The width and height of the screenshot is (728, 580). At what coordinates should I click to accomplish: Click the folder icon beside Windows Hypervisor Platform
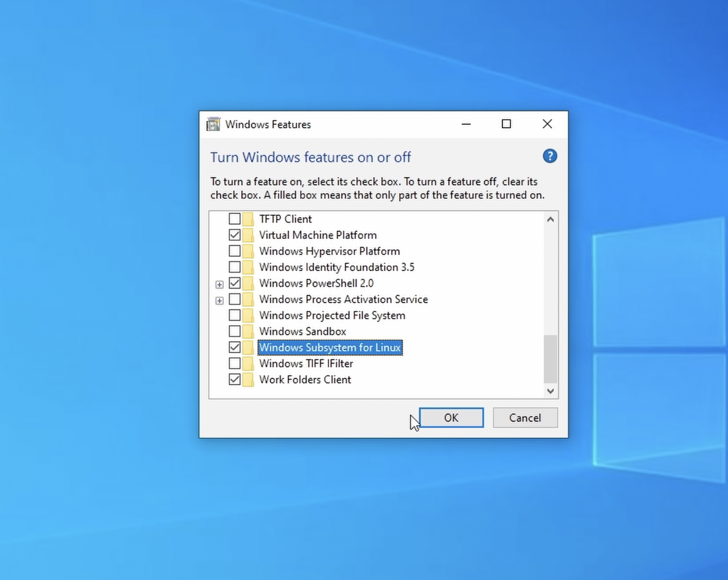coord(248,251)
